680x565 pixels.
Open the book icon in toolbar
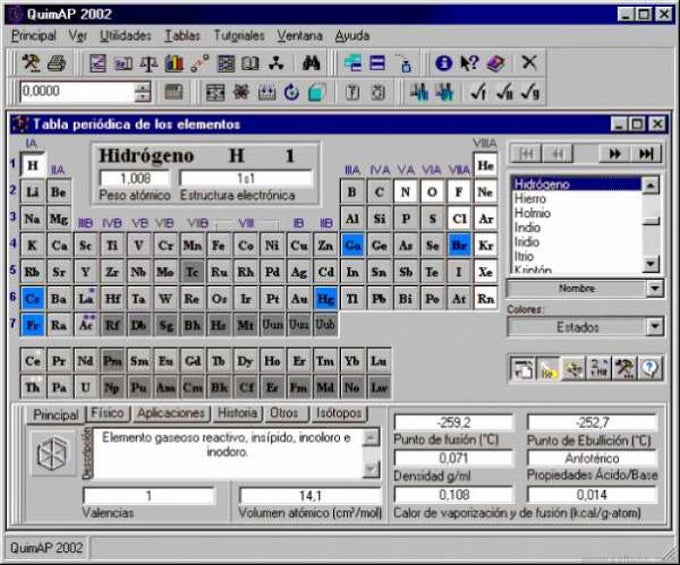(250, 63)
